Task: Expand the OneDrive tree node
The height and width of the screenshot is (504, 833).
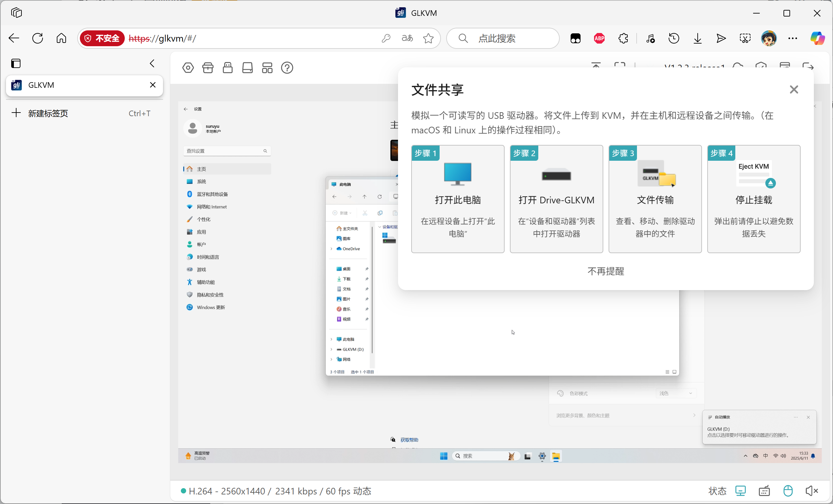Action: pos(331,249)
